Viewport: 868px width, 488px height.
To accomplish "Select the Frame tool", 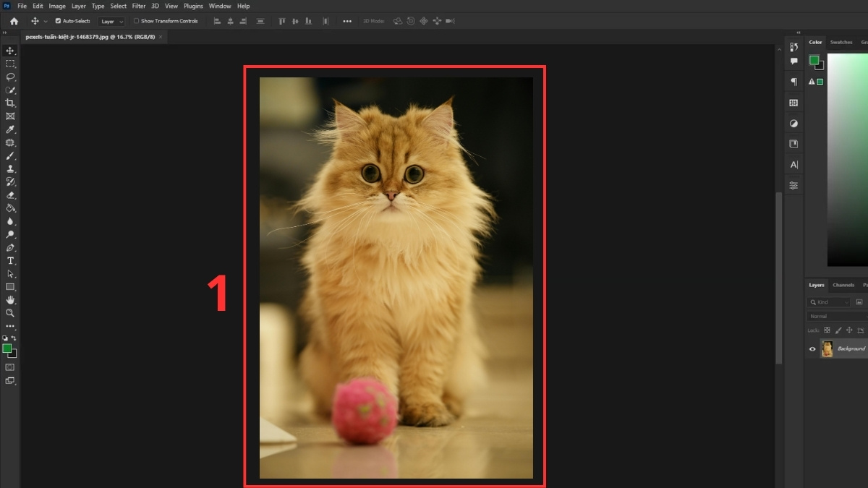I will click(10, 116).
